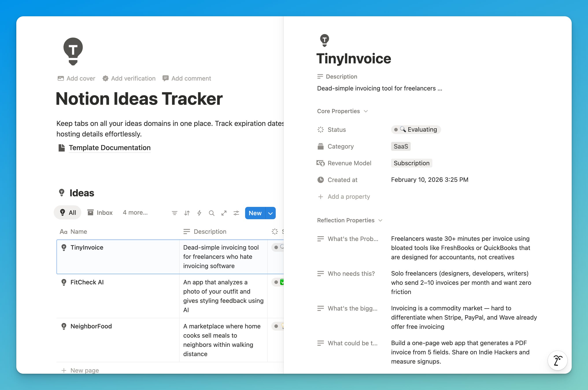Click the Notion AI floating button
Viewport: 588px width, 390px height.
pyautogui.click(x=557, y=360)
